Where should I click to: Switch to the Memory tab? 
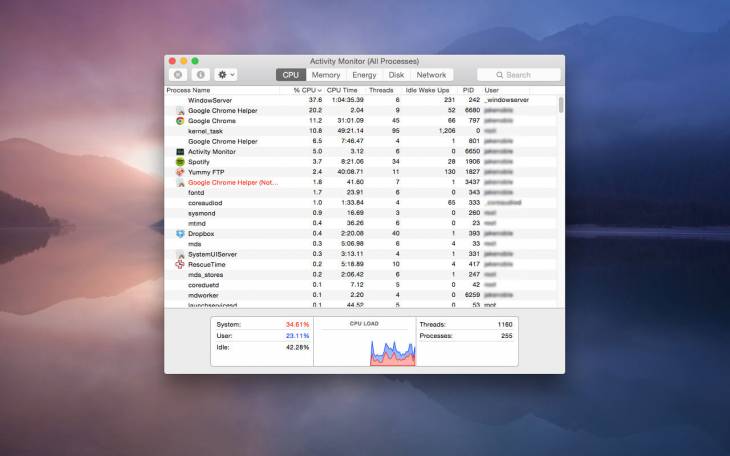(x=326, y=75)
